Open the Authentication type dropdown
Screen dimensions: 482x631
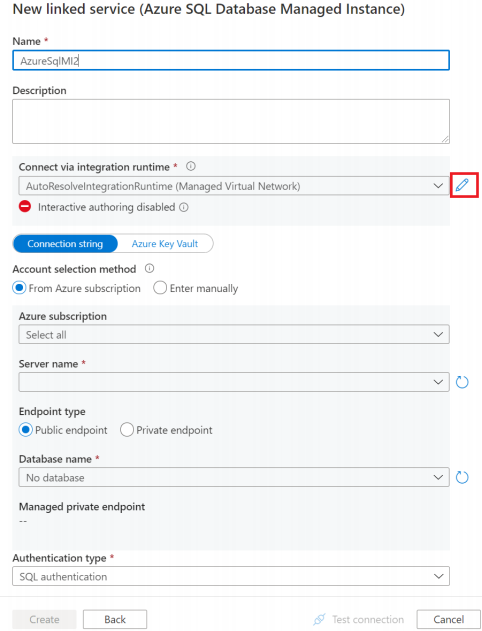click(231, 576)
